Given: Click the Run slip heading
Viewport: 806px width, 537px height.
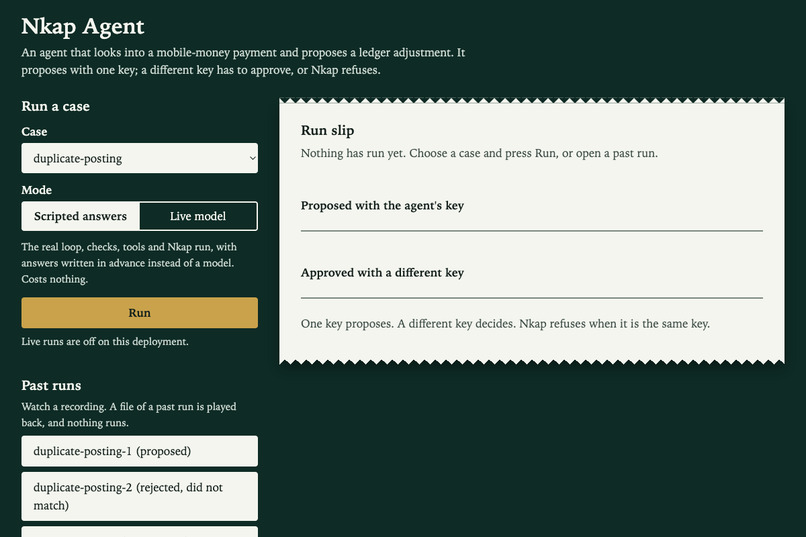Looking at the screenshot, I should [x=327, y=131].
